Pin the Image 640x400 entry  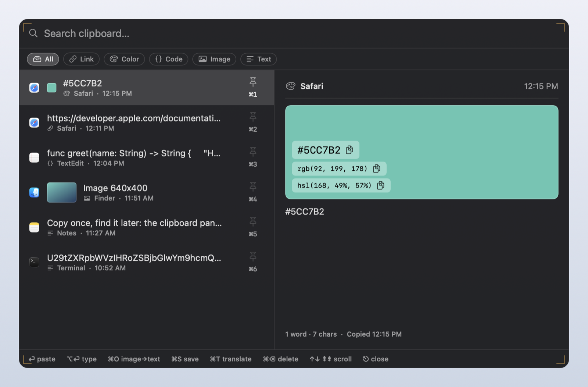tap(253, 187)
